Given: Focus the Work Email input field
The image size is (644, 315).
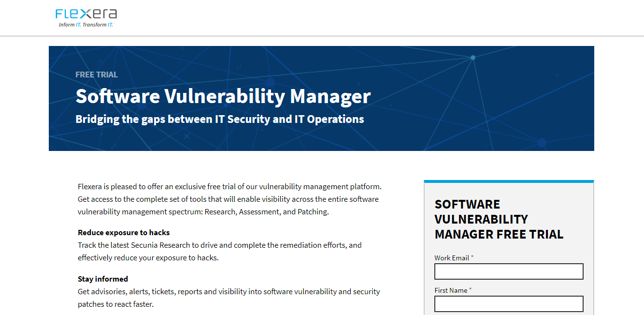Looking at the screenshot, I should click(x=509, y=271).
